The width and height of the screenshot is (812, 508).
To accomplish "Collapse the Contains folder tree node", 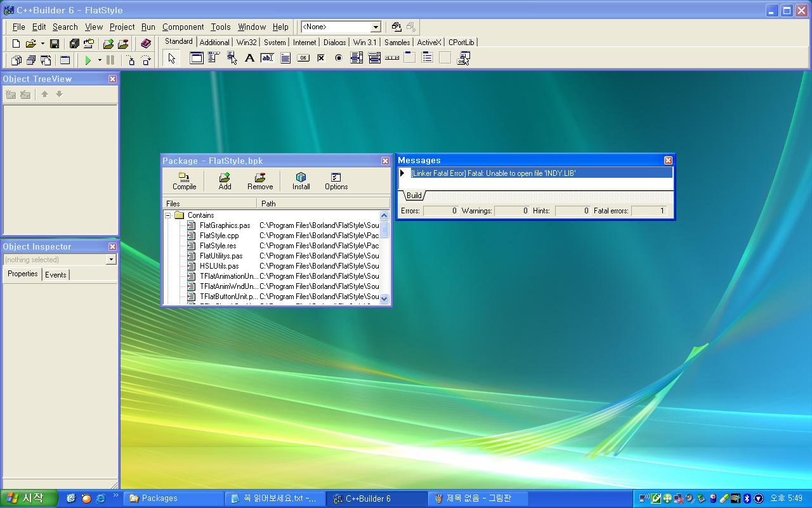I will coord(168,215).
